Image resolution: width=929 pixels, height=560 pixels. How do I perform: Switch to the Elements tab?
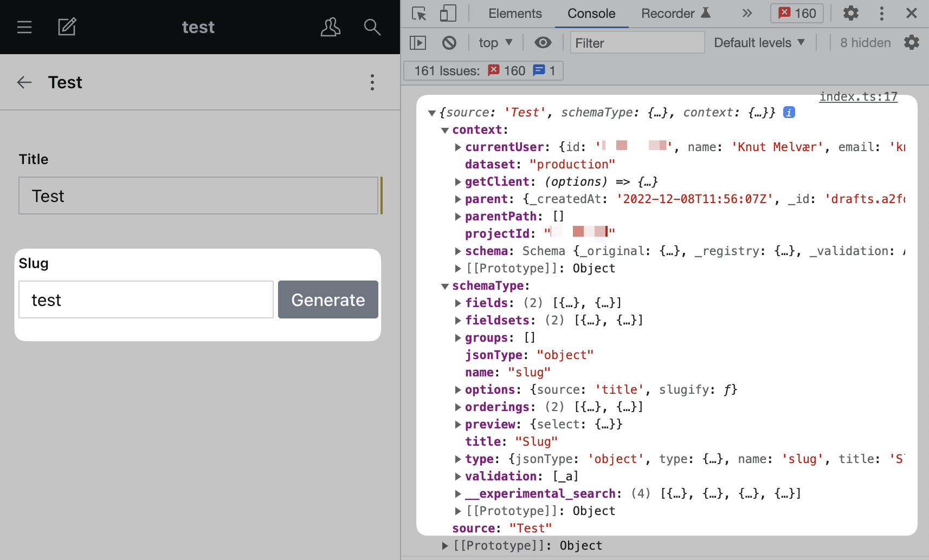click(515, 14)
